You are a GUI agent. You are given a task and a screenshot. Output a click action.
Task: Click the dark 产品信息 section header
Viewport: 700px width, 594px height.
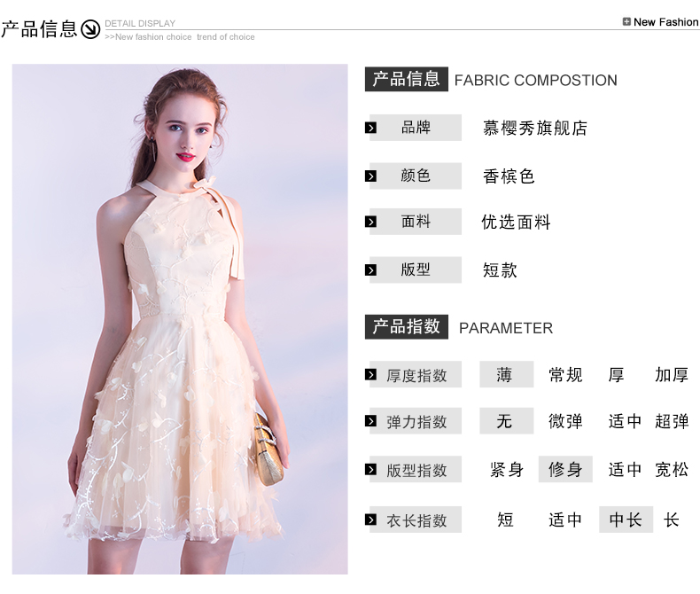pos(406,80)
